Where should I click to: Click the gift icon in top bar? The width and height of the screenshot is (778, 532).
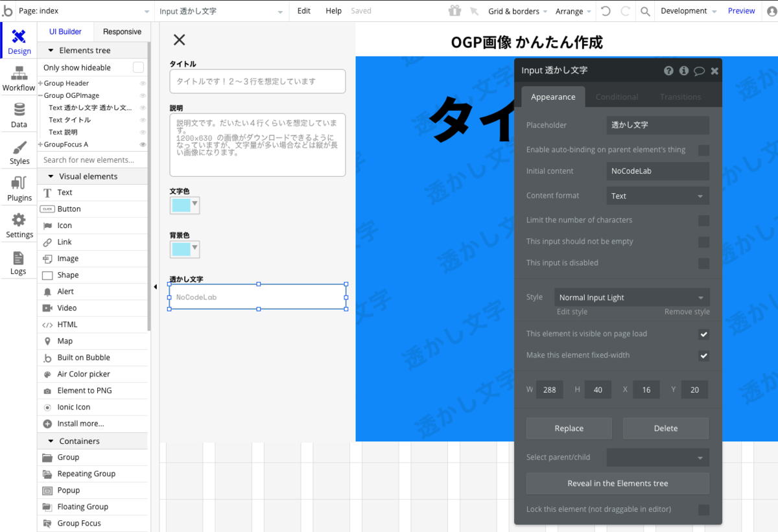point(454,11)
